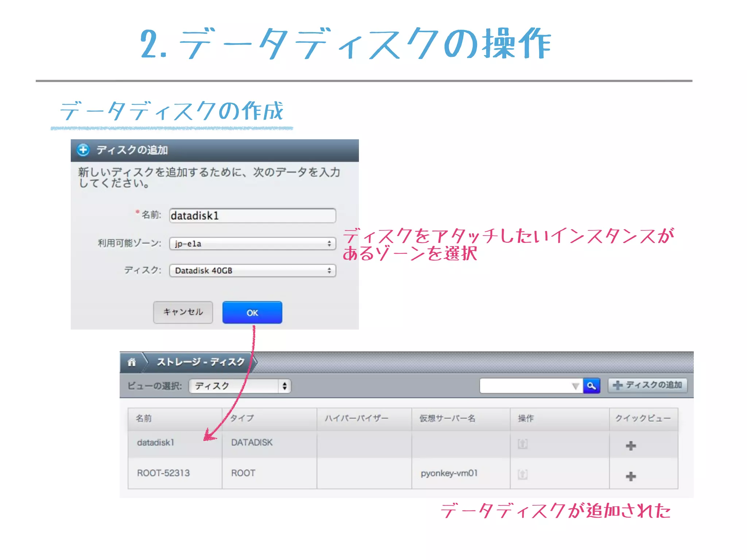Click the pyonkey-vm01 server name cell
This screenshot has height=560, width=747.
click(449, 473)
